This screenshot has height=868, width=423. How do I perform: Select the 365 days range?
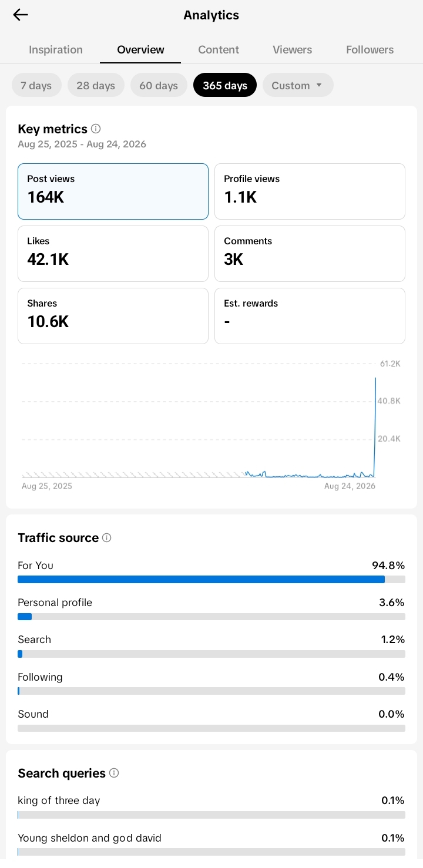[x=225, y=85]
